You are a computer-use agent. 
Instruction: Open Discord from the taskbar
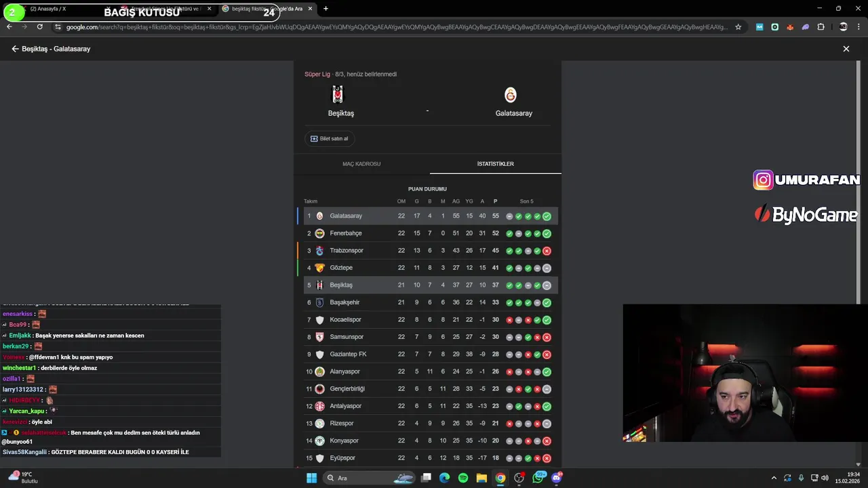(557, 478)
